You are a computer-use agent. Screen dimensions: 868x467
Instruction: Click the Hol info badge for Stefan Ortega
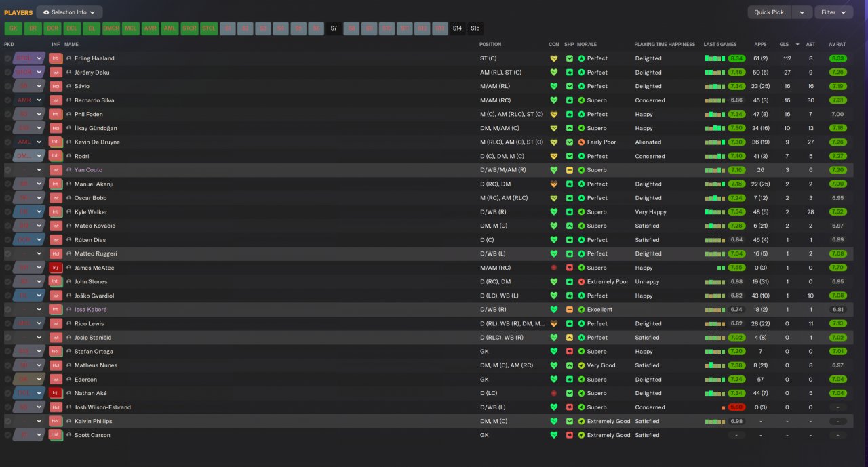pyautogui.click(x=56, y=352)
